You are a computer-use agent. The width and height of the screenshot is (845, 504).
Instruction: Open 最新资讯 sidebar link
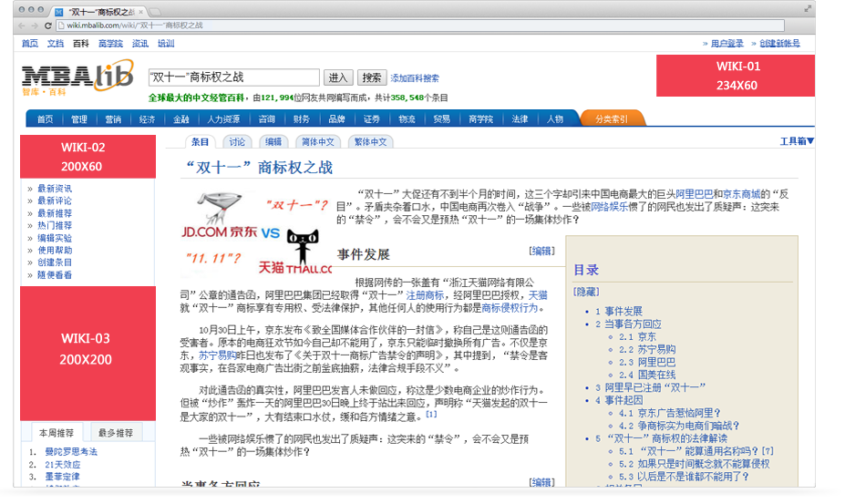click(55, 189)
